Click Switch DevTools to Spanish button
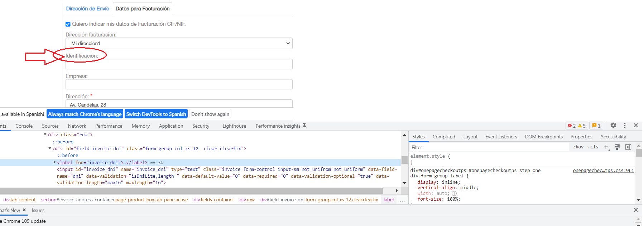This screenshot has width=644, height=226. point(156,114)
